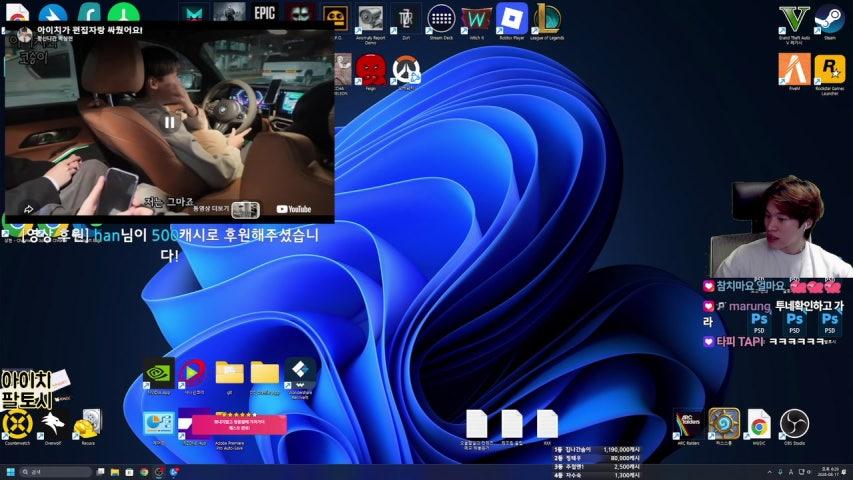Select the red Feign game icon
This screenshot has width=853, height=480.
click(x=370, y=70)
